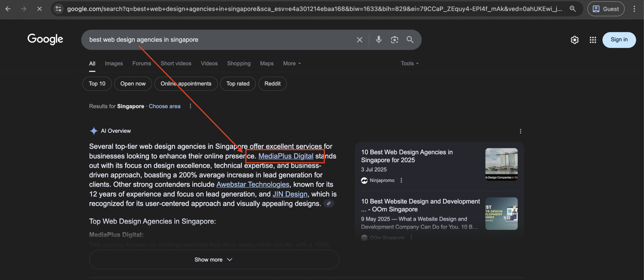644x280 pixels.
Task: Open the Guest profile button
Action: click(606, 9)
